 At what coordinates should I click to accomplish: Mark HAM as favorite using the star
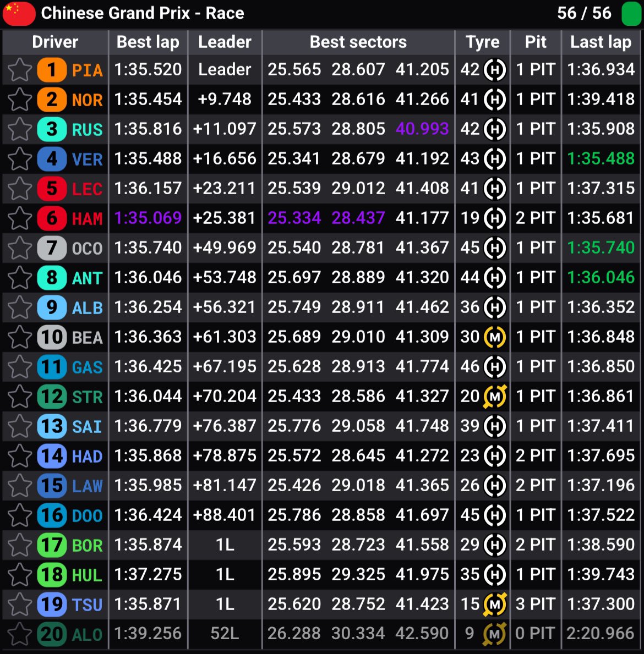[20, 218]
